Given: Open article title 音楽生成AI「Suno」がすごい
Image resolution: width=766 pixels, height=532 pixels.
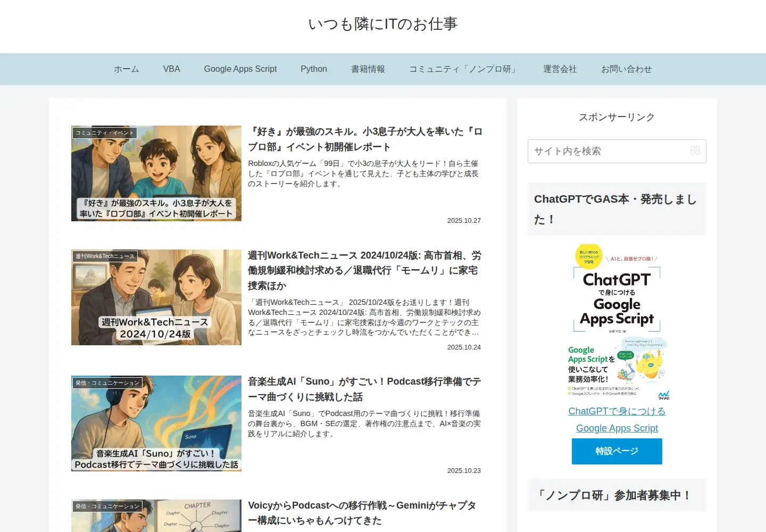Looking at the screenshot, I should point(364,389).
